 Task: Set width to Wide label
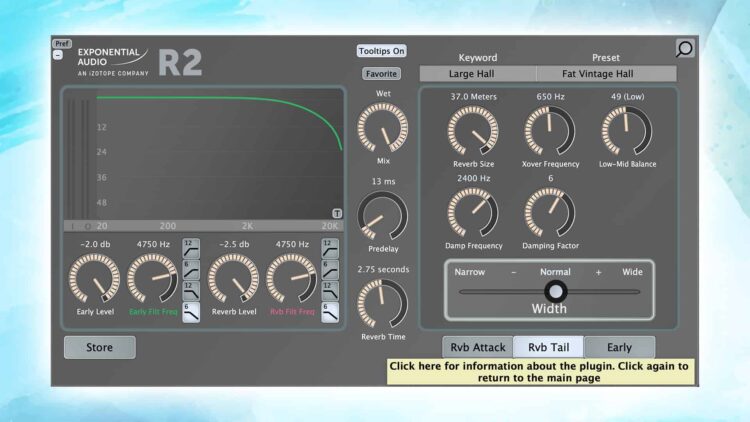click(x=632, y=272)
